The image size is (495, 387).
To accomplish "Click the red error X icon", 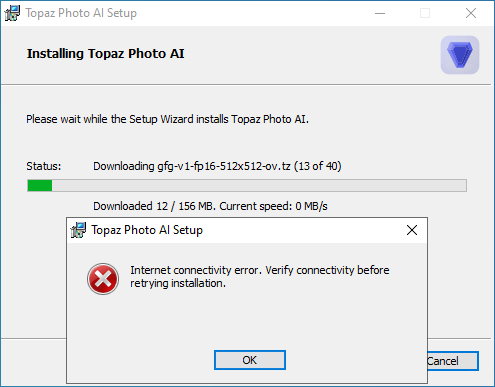I will [x=103, y=279].
